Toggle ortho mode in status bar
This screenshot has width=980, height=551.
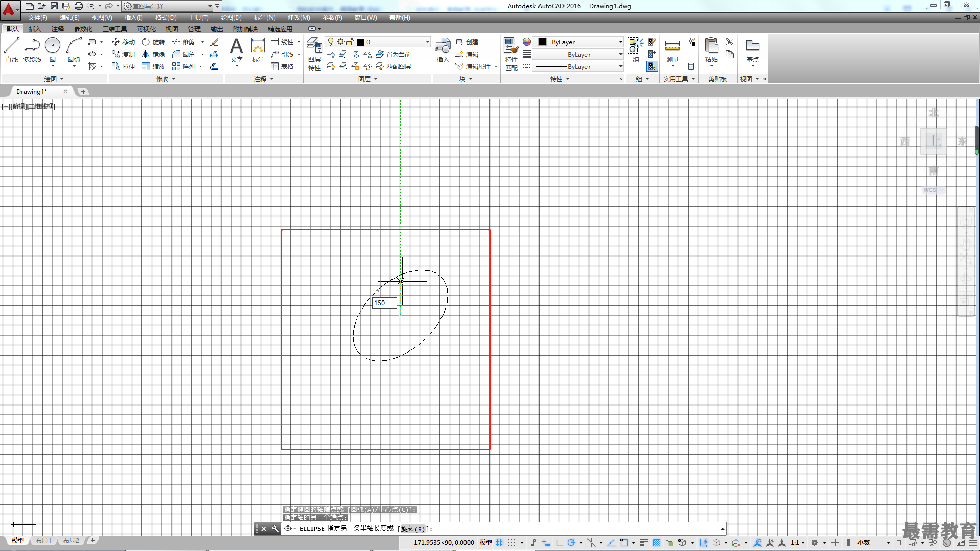(x=559, y=542)
